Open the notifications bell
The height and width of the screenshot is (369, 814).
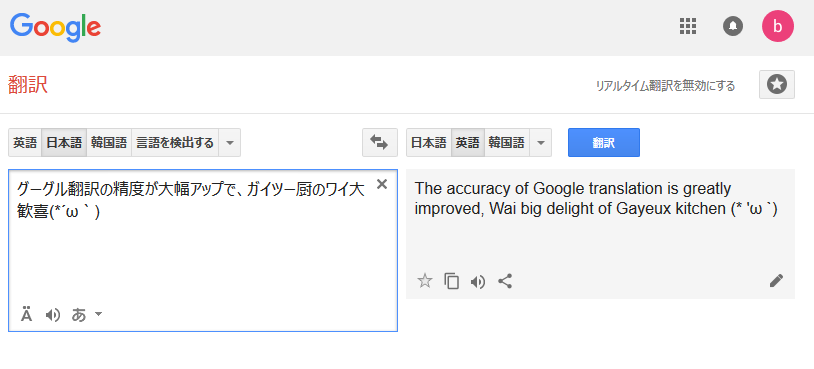pyautogui.click(x=733, y=26)
